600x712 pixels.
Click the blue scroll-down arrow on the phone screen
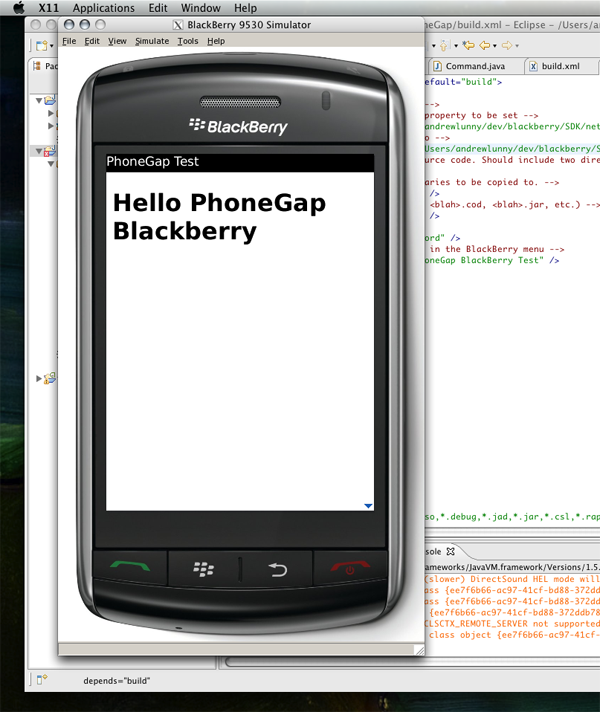tap(368, 506)
